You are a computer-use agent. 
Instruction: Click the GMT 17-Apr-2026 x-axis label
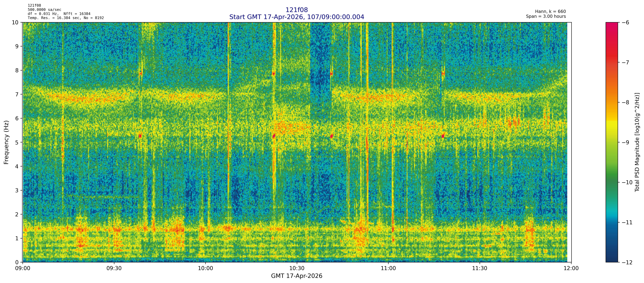[x=297, y=276]
